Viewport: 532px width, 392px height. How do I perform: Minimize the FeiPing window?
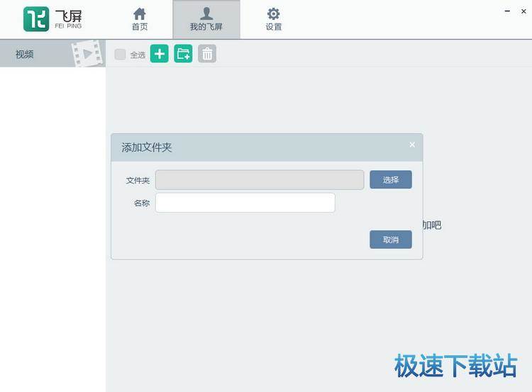tap(508, 11)
